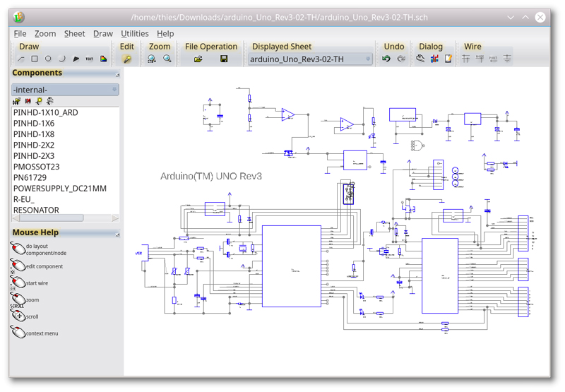Click the window keep-above chevron button

coord(525,17)
